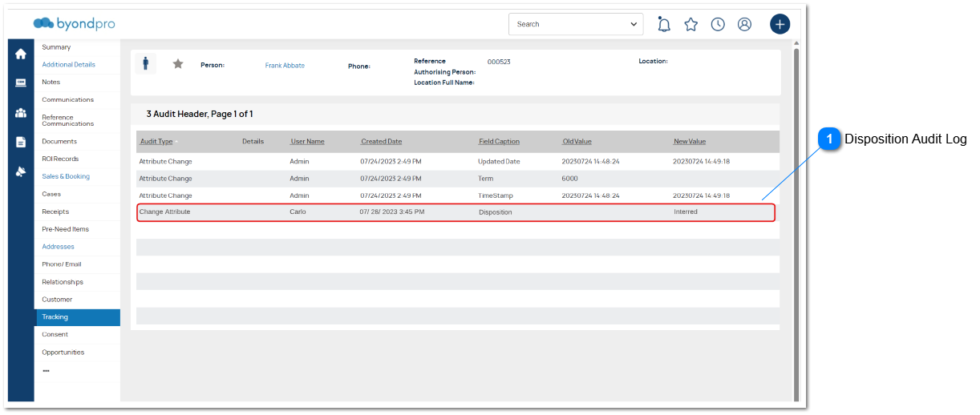Sort by Created Date column header
This screenshot has height=415, width=980.
tap(381, 142)
